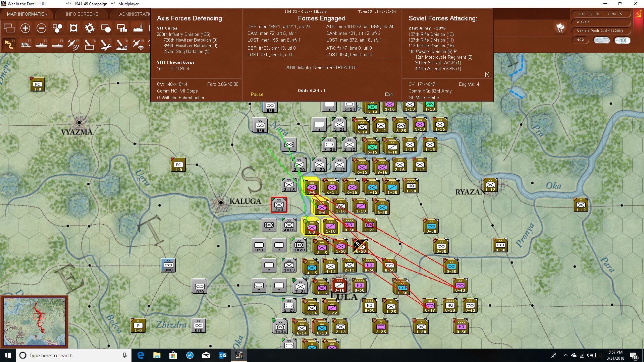Click the crossed flags end-turn icon
Screen dimensions: 644x362
pyautogui.click(x=560, y=28)
